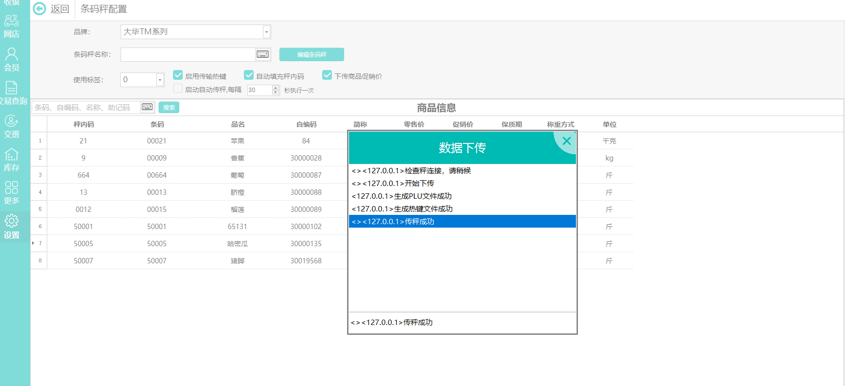Click the unit cell 千克
Image resolution: width=845 pixels, height=386 pixels.
[609, 141]
